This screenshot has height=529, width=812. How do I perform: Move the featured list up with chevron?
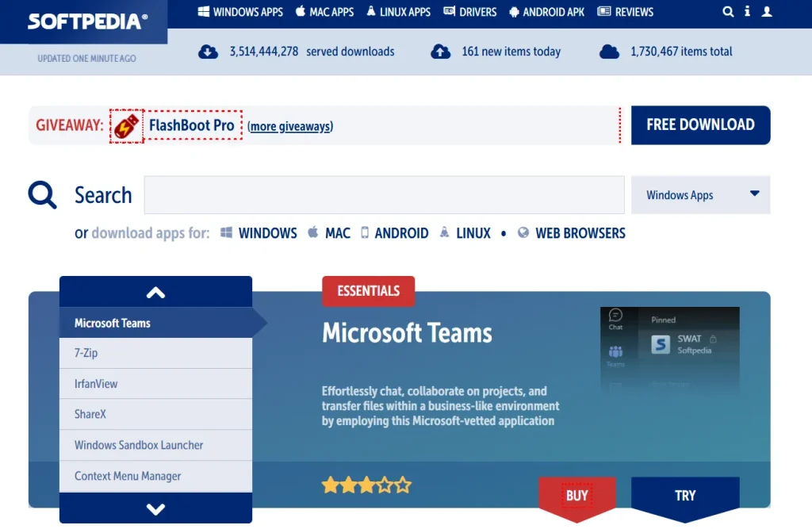coord(156,292)
